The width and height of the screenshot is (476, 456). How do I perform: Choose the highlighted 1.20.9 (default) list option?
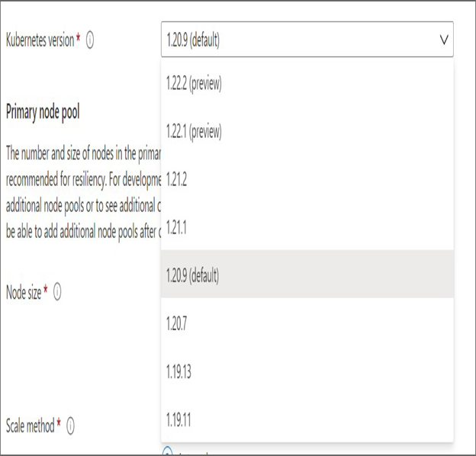click(307, 274)
